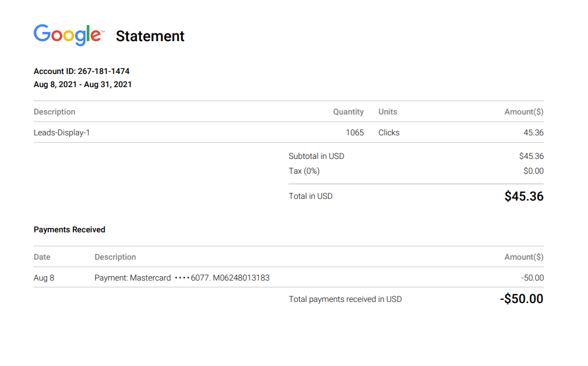Click the Description column header
This screenshot has height=366, width=588.
pos(54,112)
